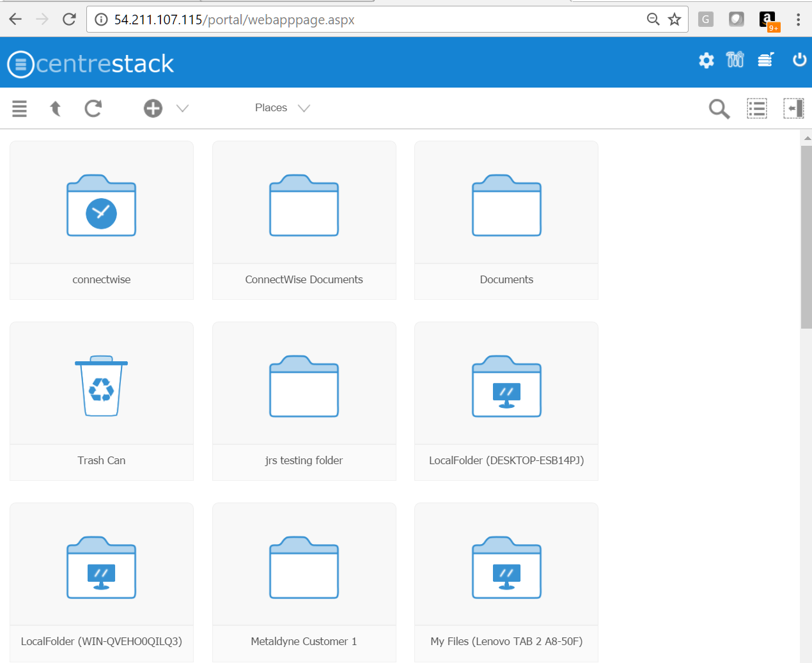This screenshot has height=663, width=812.
Task: Refresh the file listing
Action: coord(93,109)
